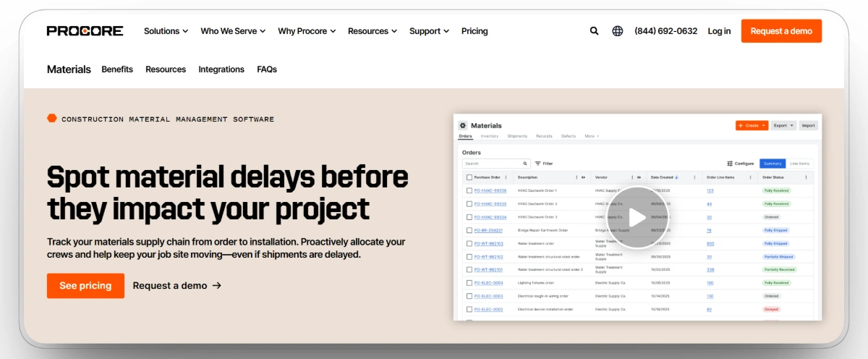
Task: Click the Date Created column kebab menu
Action: [694, 177]
